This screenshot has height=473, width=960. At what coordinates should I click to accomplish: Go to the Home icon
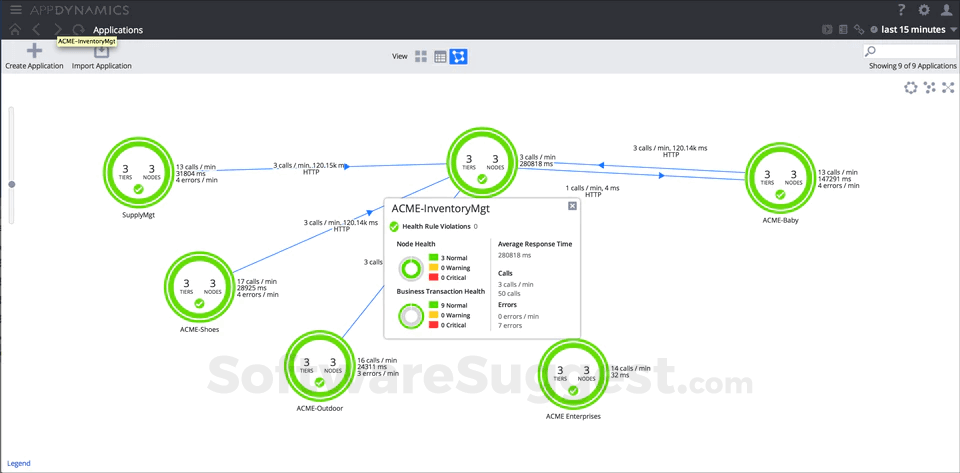(x=15, y=29)
